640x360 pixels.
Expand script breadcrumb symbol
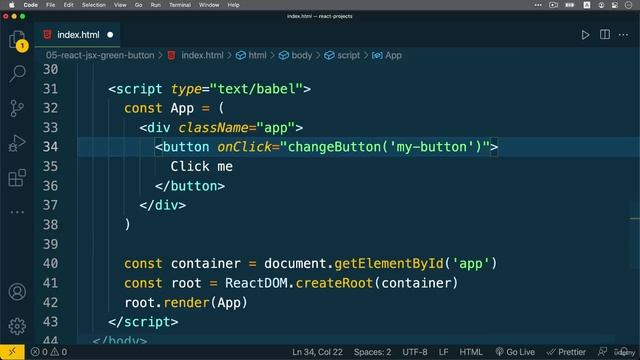(342, 56)
